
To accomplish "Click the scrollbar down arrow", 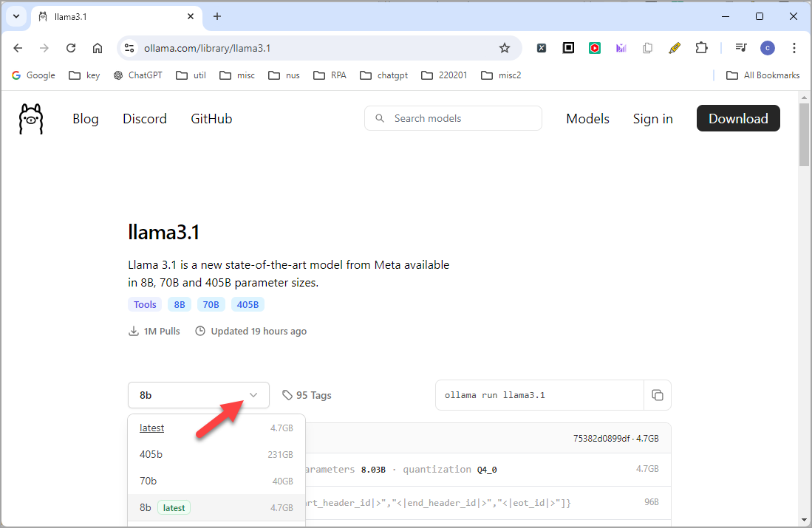I will click(804, 520).
